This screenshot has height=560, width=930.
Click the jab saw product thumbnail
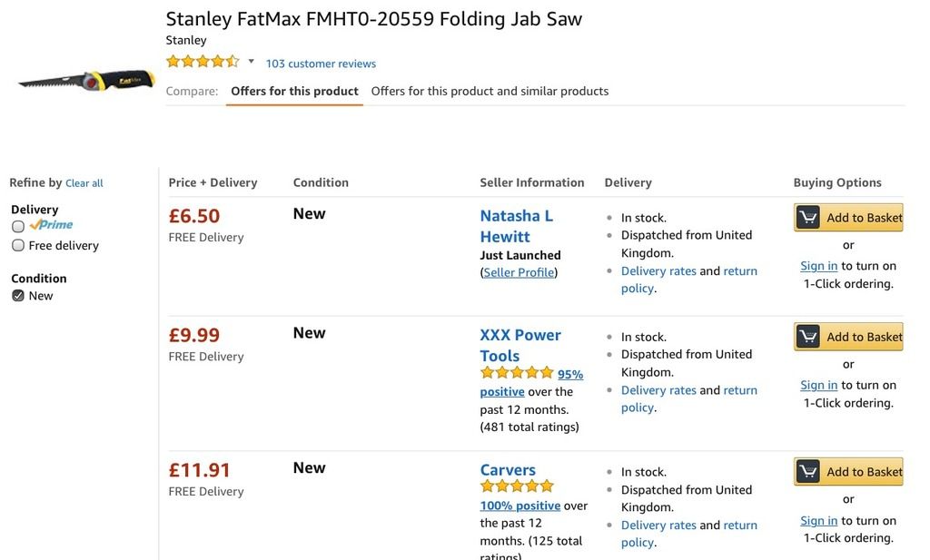(86, 81)
